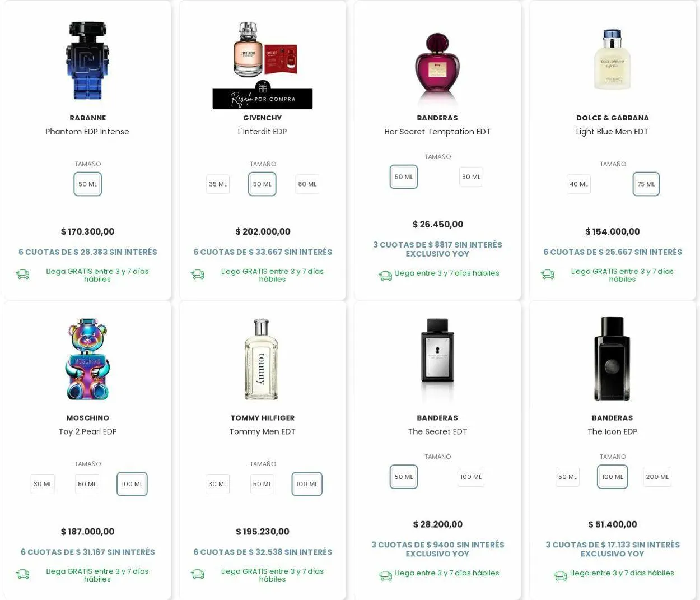Choose 80 ML size for Her Secret Temptation

tap(471, 177)
